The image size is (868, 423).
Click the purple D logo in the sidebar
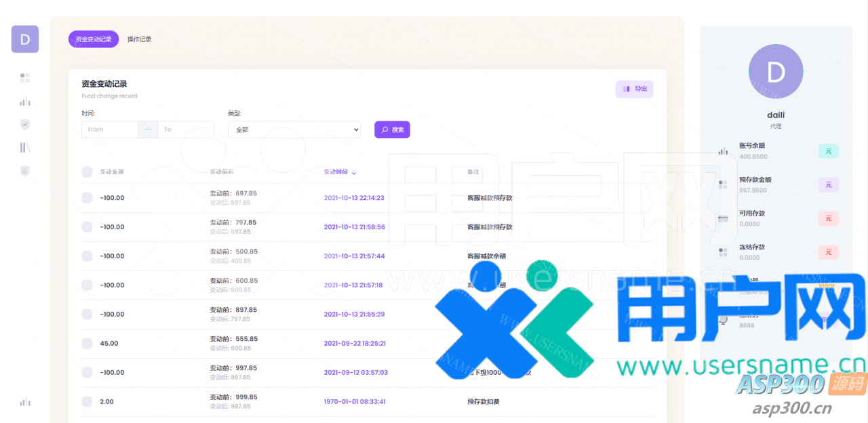25,39
